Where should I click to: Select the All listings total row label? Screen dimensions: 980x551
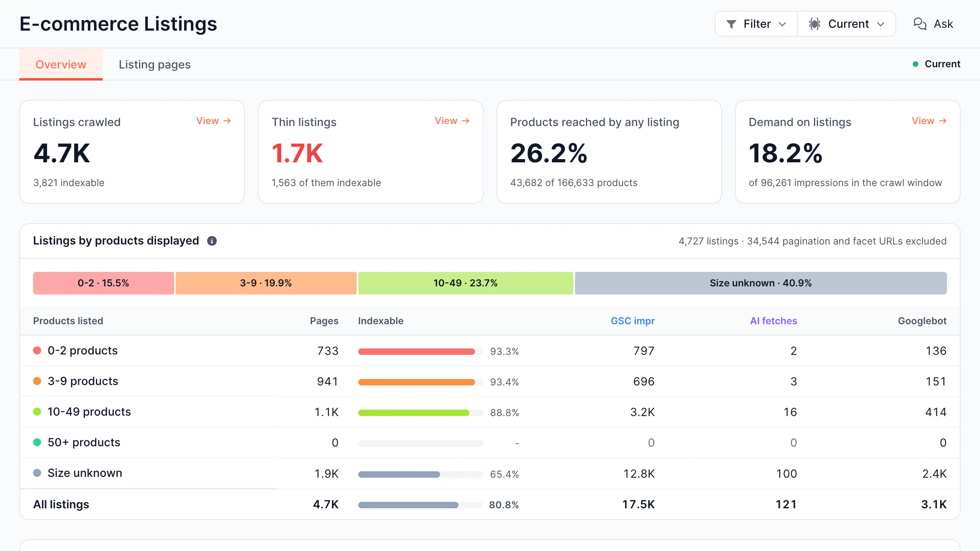pos(61,505)
